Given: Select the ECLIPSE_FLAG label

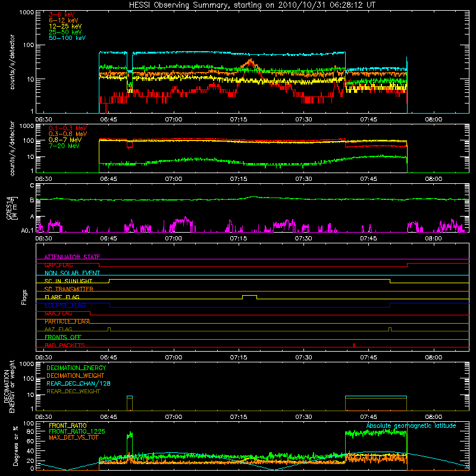Looking at the screenshot, I should point(65,305).
